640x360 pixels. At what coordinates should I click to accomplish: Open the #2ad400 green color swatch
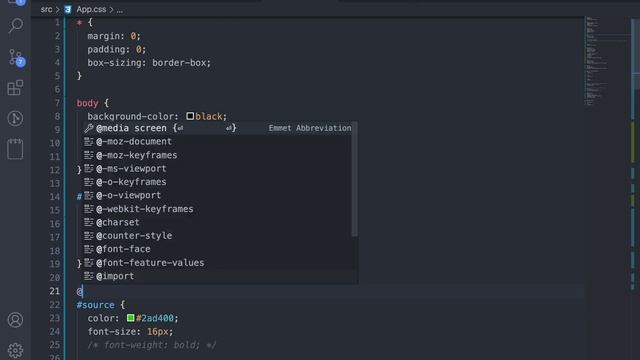click(x=131, y=318)
